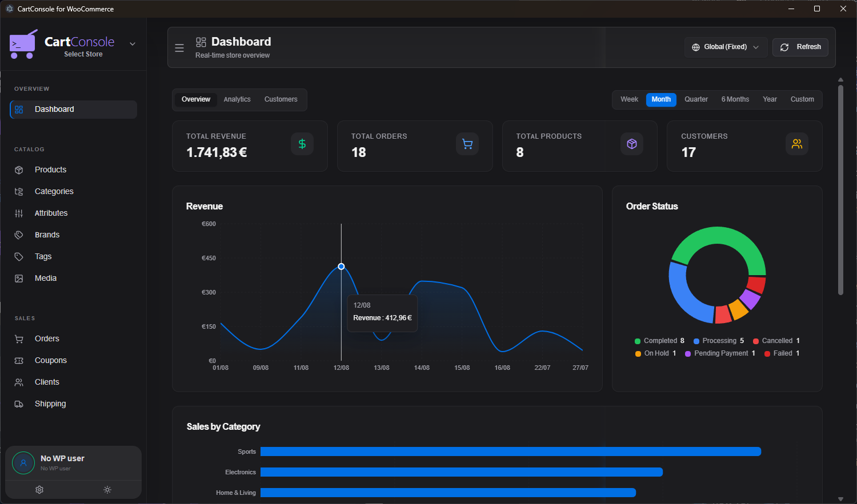
Task: Switch to the Analytics tab
Action: (237, 99)
